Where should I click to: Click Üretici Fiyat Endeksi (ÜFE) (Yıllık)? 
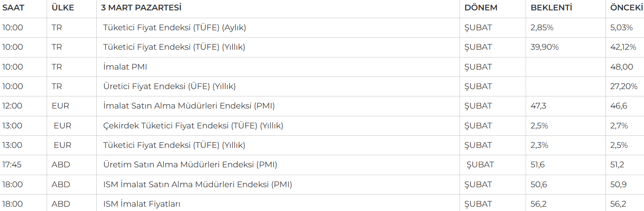[x=169, y=86]
